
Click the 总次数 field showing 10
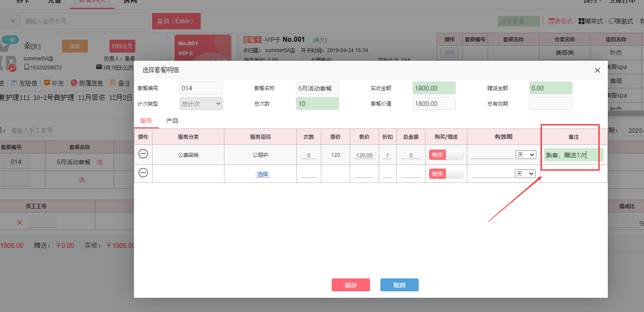pos(317,103)
